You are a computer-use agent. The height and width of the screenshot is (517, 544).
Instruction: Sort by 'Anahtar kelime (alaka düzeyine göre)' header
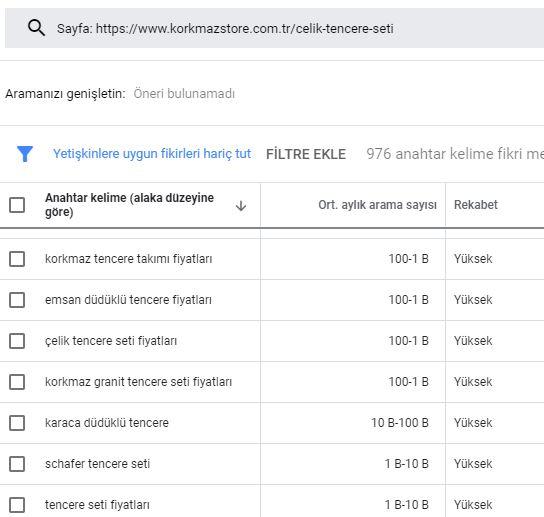129,205
